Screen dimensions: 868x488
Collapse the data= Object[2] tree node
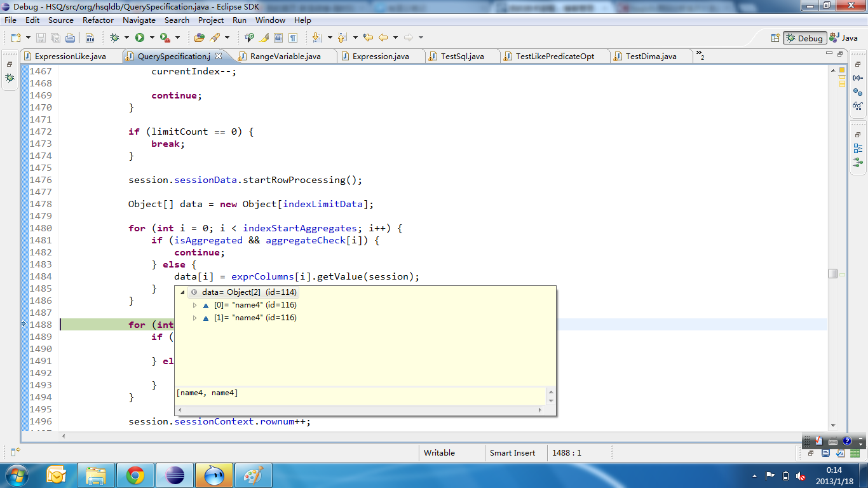[183, 293]
